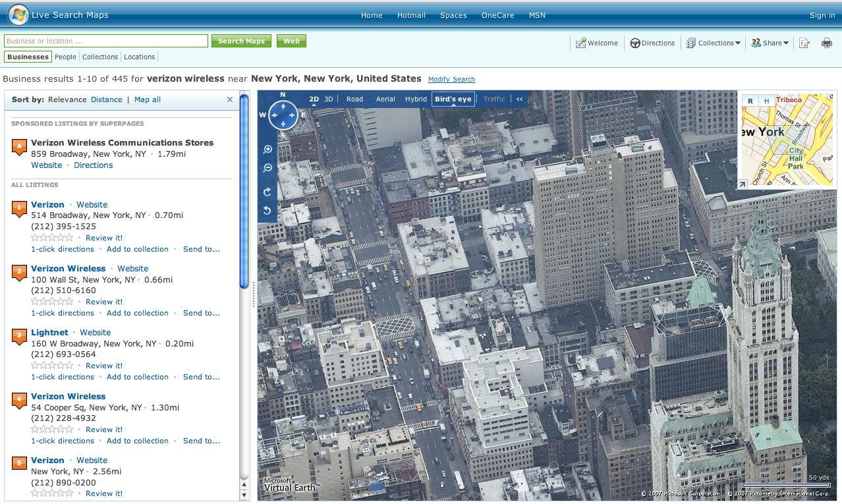Close the search results panel
Image resolution: width=842 pixels, height=504 pixels.
click(x=230, y=99)
